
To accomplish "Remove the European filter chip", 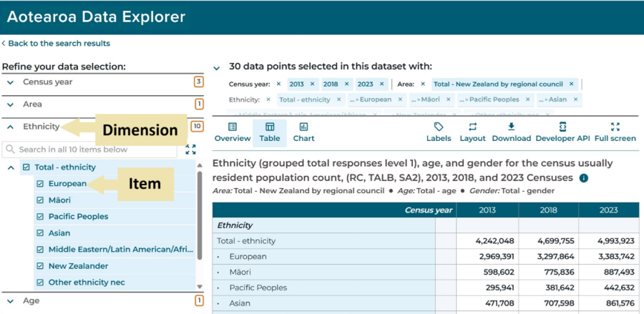I will [400, 99].
